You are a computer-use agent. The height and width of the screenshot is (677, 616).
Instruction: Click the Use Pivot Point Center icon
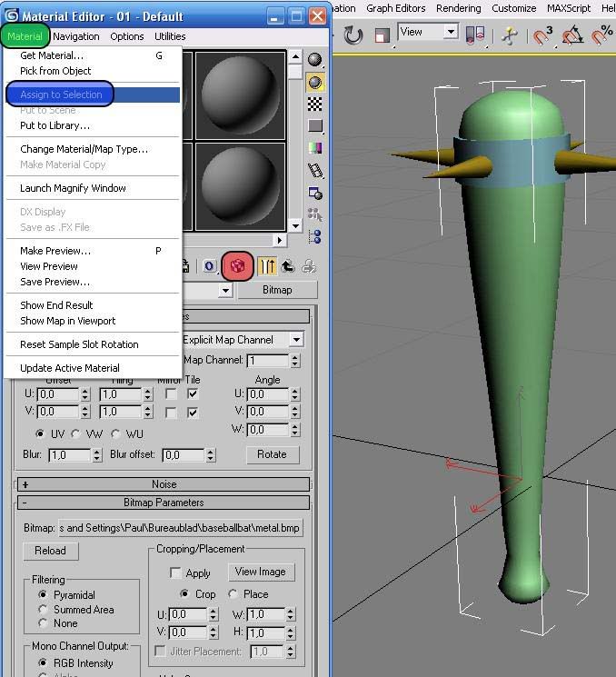coord(475,35)
